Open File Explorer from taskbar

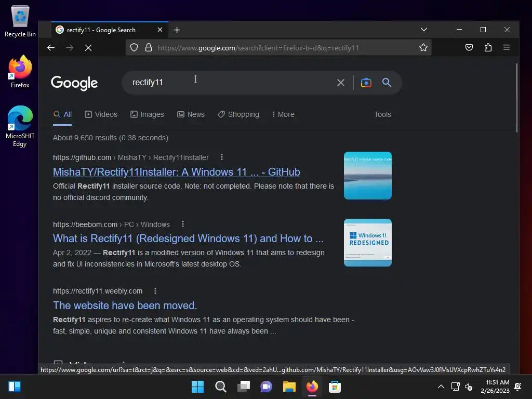point(289,387)
